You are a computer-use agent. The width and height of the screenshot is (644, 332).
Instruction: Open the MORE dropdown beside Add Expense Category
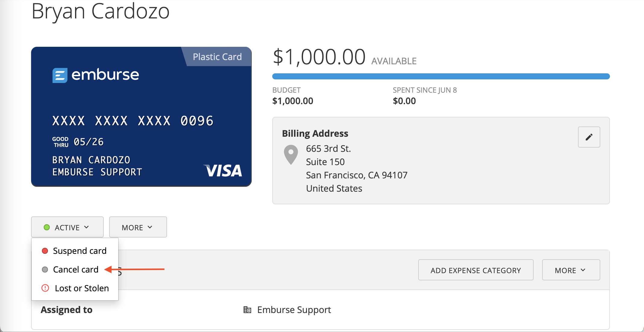(571, 270)
